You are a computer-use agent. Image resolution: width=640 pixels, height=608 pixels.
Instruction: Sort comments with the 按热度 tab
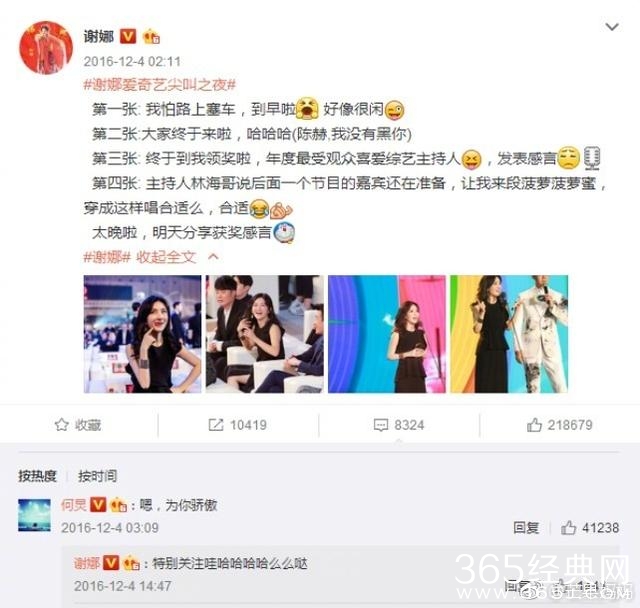pos(37,476)
